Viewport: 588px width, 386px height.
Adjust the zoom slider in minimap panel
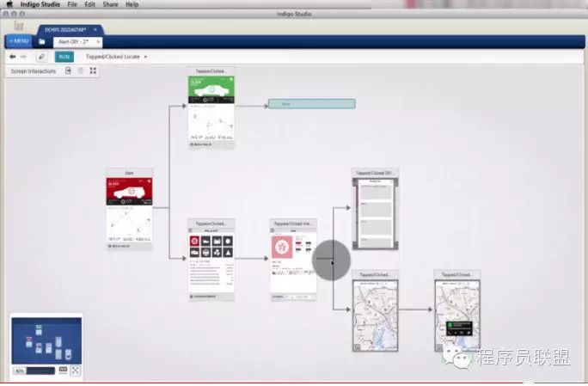(40, 371)
